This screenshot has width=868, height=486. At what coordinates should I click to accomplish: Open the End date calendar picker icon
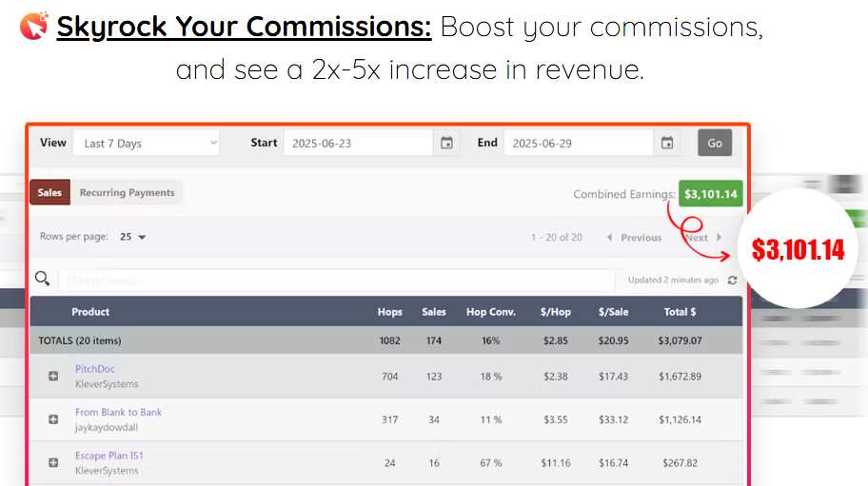click(x=667, y=144)
